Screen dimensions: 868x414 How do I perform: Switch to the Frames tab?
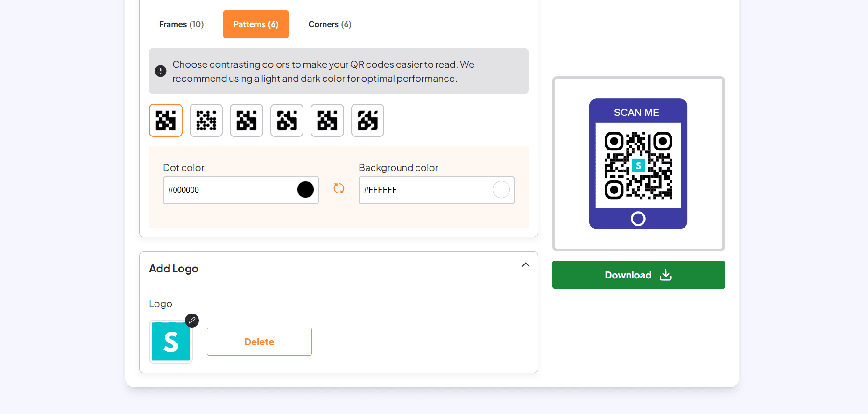[181, 24]
